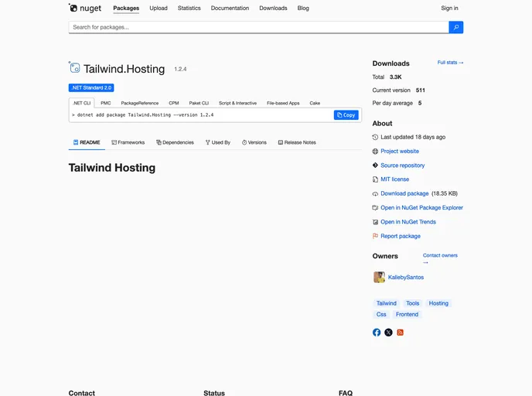Screen dimensions: 532x396
Task: Focus the Search for packages field
Action: [x=258, y=27]
